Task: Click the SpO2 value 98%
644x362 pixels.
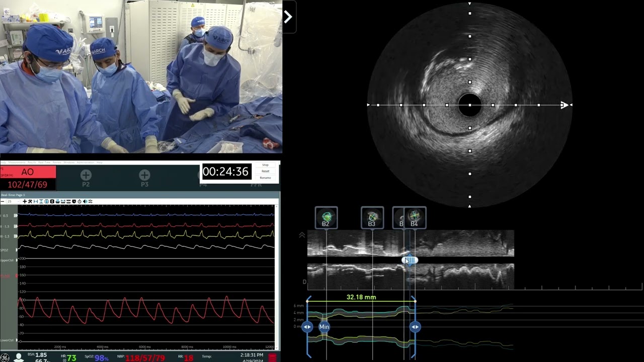Action: point(102,358)
